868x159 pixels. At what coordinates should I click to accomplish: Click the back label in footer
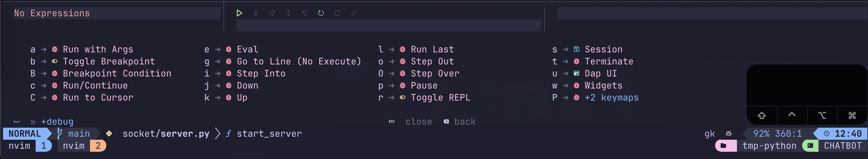click(465, 122)
